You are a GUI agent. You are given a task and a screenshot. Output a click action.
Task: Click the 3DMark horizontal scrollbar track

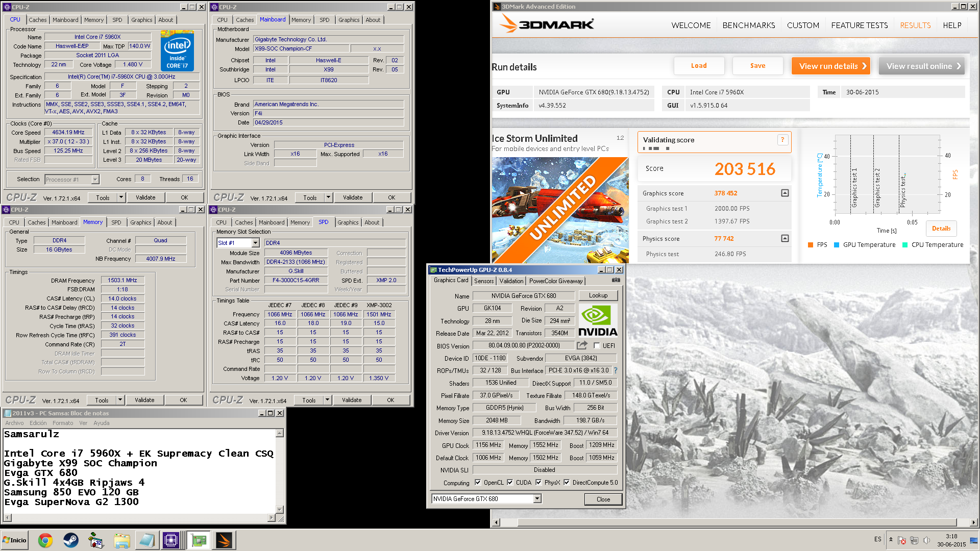(735, 522)
